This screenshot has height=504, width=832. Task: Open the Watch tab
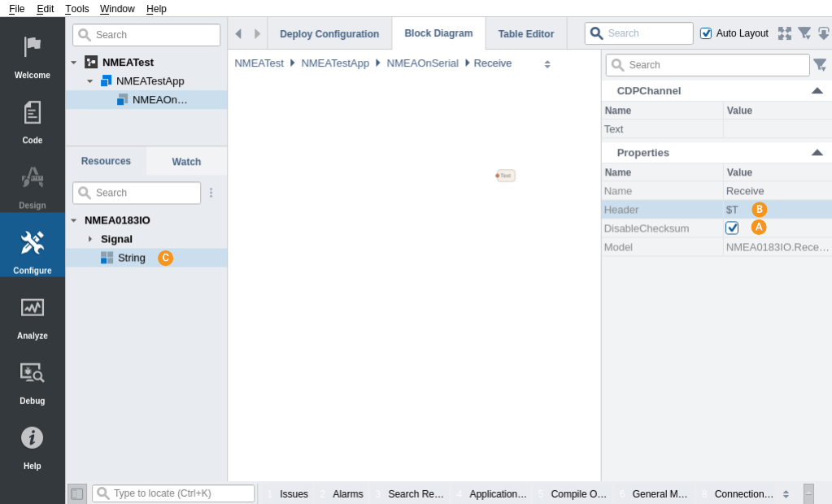tap(186, 162)
